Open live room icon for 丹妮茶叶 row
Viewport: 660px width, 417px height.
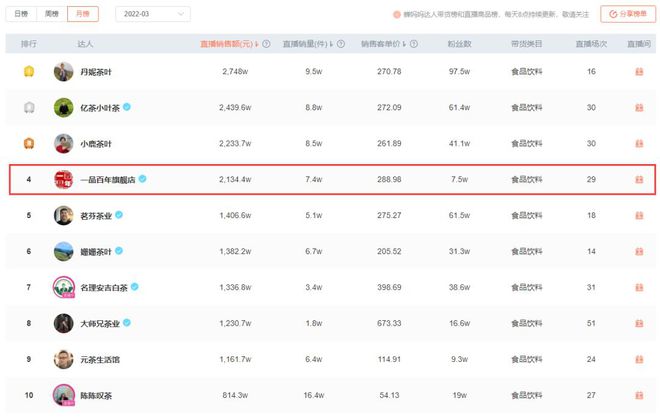[639, 72]
